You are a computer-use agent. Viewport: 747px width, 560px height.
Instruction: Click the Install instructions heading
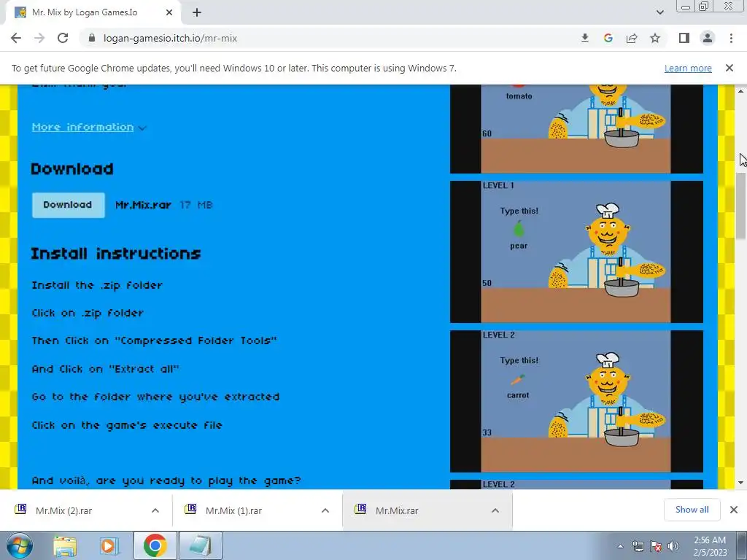coord(116,253)
